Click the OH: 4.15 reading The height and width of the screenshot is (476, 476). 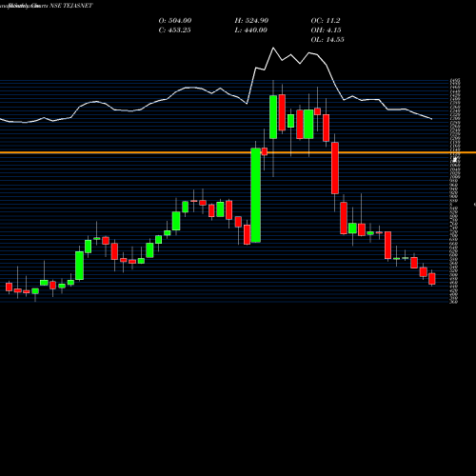[x=326, y=30]
